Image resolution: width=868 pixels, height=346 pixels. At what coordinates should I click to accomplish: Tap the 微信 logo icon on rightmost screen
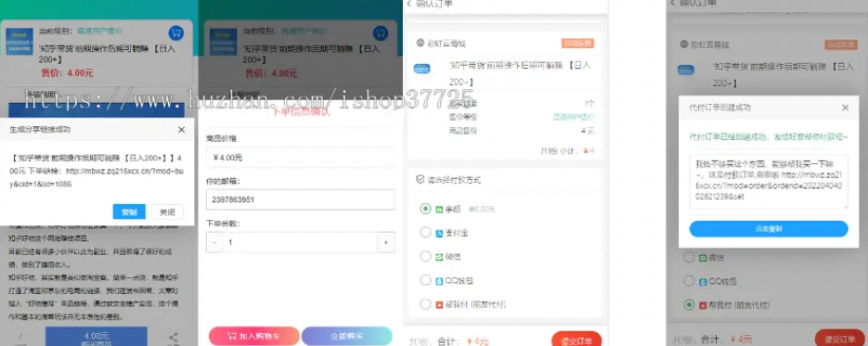703,258
